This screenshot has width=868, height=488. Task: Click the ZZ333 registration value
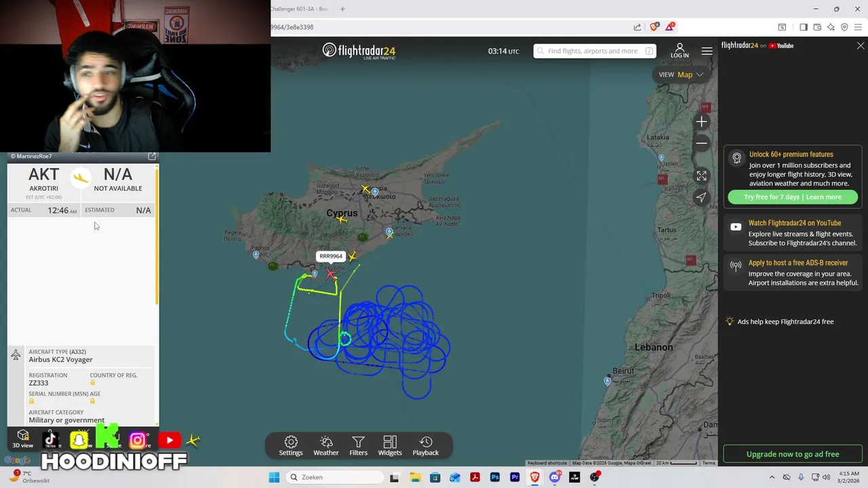point(39,383)
